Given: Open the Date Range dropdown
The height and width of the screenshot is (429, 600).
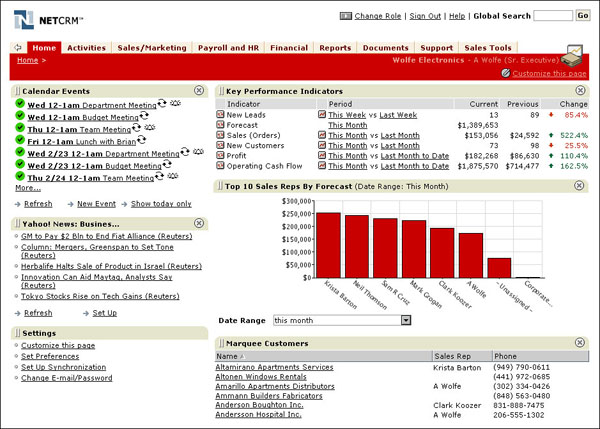Looking at the screenshot, I should pos(406,320).
